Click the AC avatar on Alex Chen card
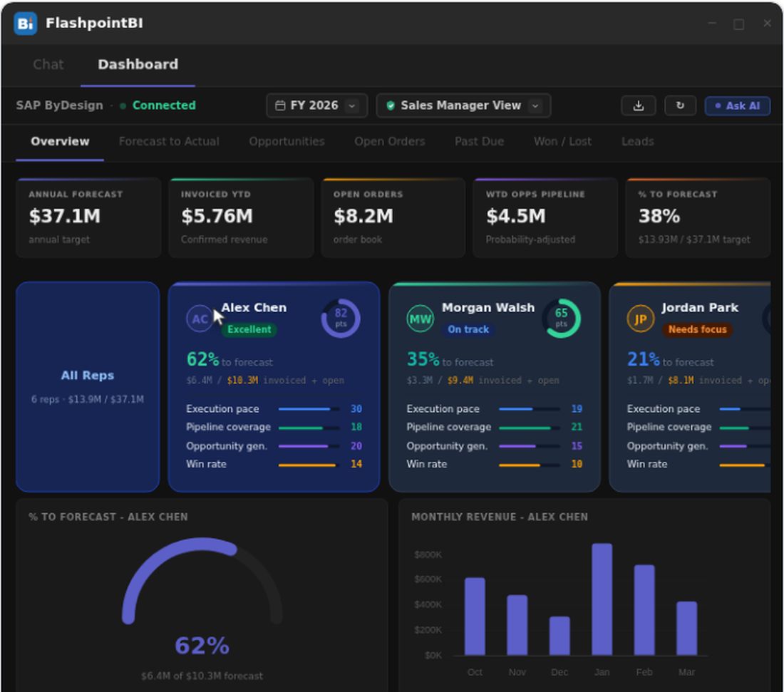The height and width of the screenshot is (692, 784). click(x=200, y=319)
